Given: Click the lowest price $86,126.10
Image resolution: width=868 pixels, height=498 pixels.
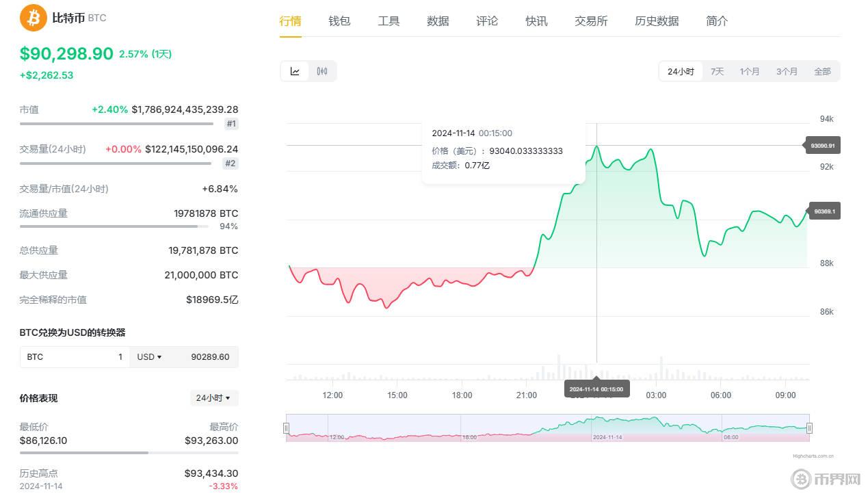Looking at the screenshot, I should (43, 441).
